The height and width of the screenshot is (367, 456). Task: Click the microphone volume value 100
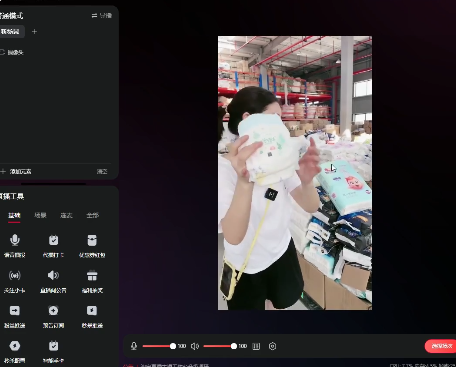182,346
